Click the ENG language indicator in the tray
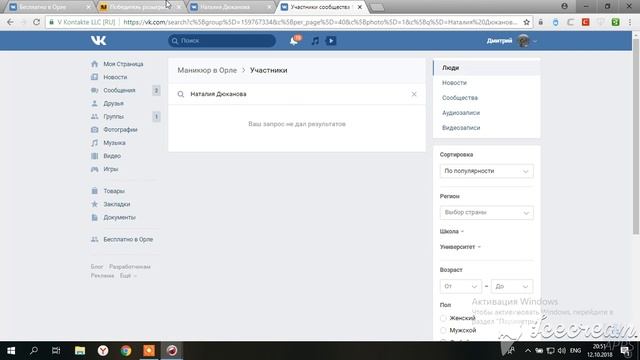 click(576, 351)
